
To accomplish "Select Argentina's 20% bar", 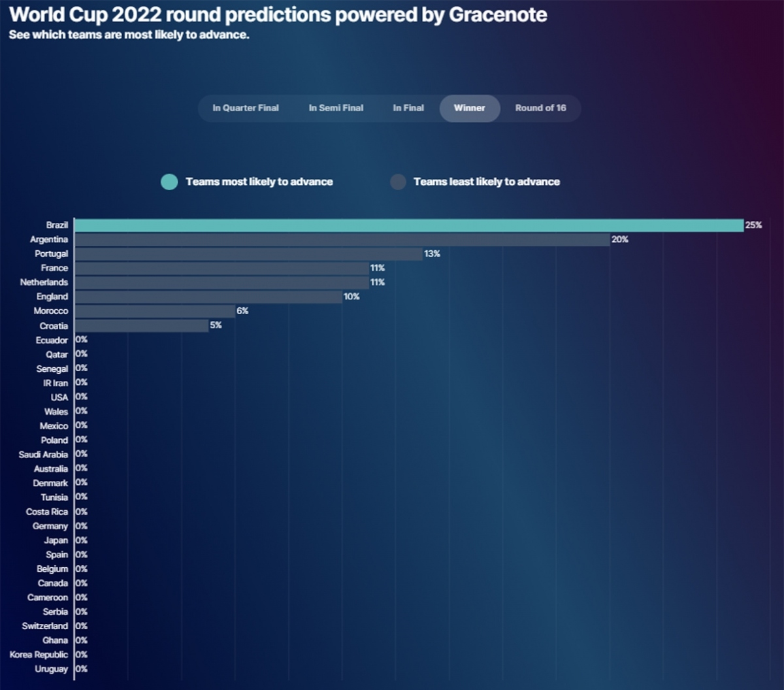I will tap(342, 240).
